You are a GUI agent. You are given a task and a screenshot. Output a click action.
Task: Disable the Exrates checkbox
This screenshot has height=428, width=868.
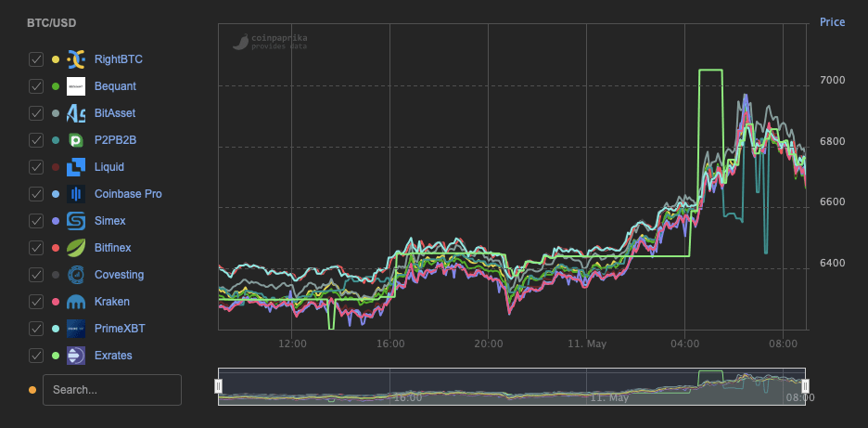click(36, 356)
